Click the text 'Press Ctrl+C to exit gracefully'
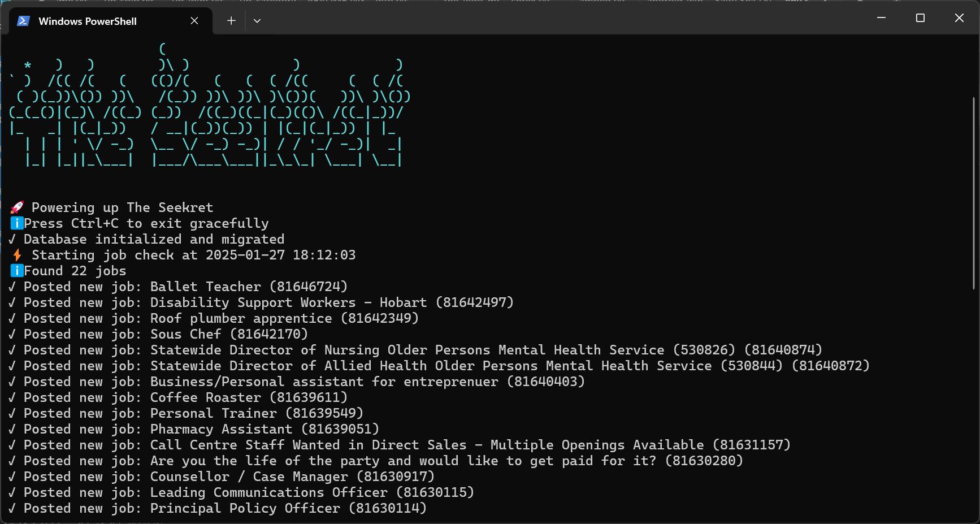Screen dimensions: 980x524 point(146,223)
